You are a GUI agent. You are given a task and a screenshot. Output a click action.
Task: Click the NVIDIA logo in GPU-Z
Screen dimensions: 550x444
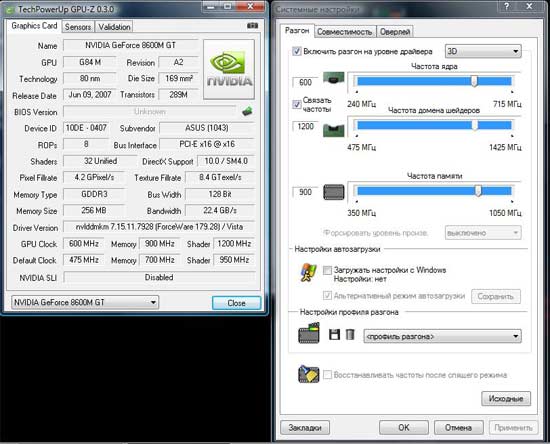point(229,69)
